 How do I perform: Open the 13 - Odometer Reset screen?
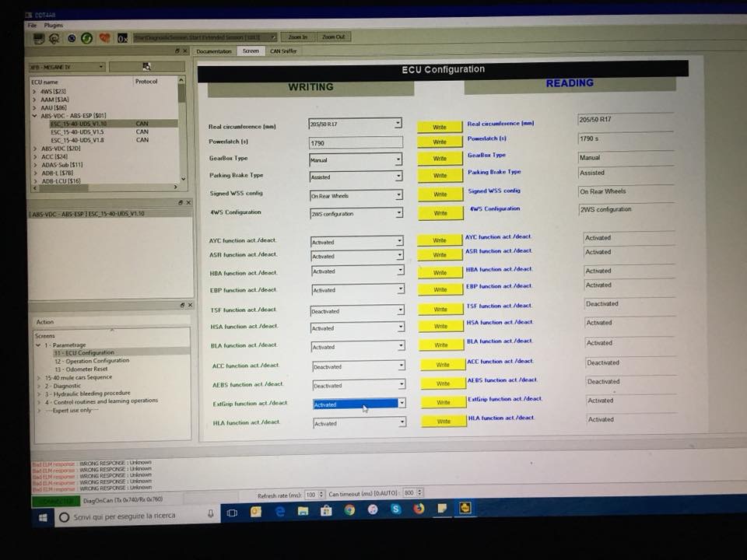click(x=81, y=369)
